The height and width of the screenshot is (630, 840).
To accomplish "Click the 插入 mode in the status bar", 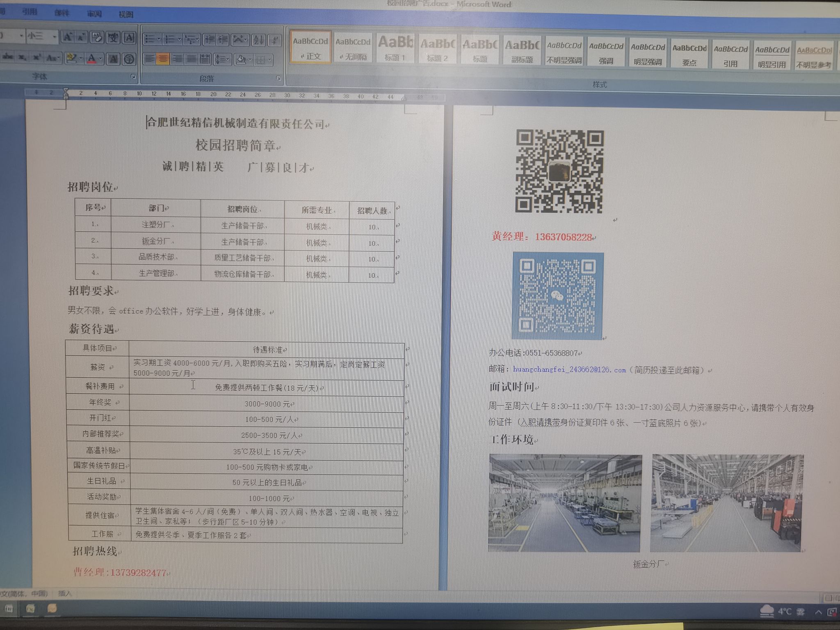I will click(x=65, y=593).
